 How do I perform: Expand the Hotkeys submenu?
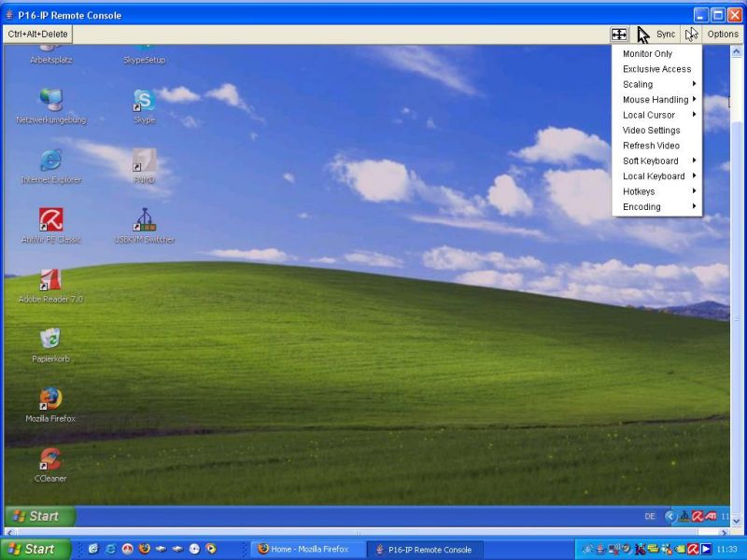tap(657, 191)
